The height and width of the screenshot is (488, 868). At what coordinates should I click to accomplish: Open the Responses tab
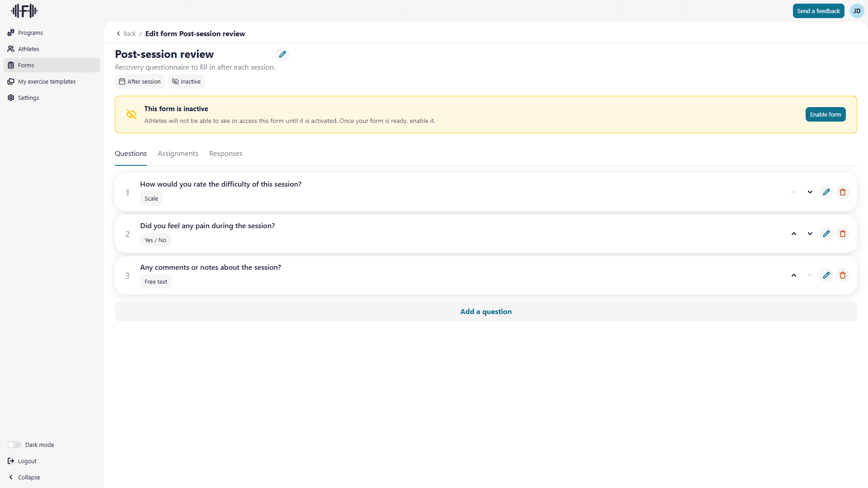click(226, 154)
